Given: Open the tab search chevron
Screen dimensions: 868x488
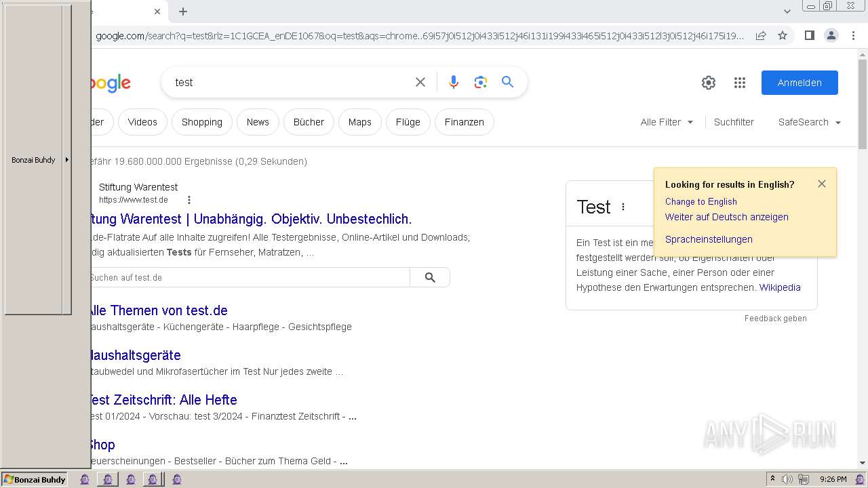Looking at the screenshot, I should tap(787, 12).
